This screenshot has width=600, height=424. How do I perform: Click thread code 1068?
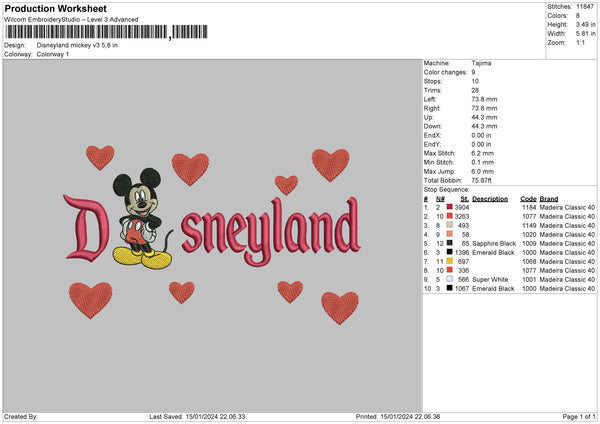click(529, 261)
